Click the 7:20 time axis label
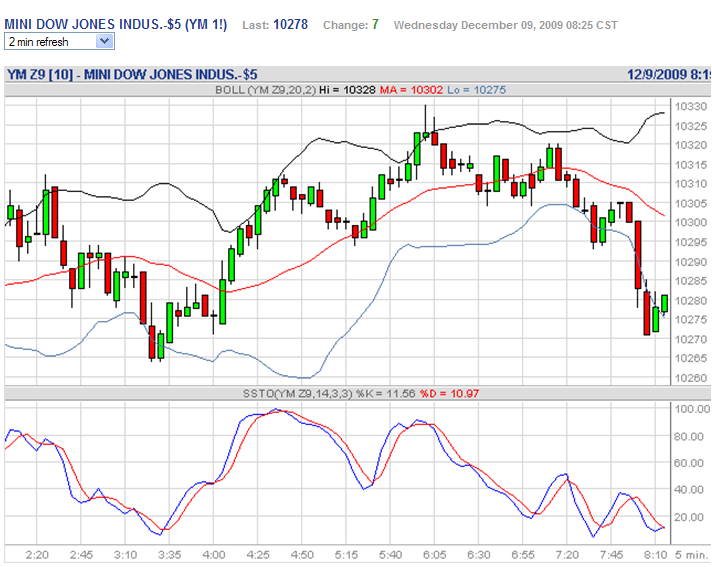The height and width of the screenshot is (567, 712). tap(567, 555)
